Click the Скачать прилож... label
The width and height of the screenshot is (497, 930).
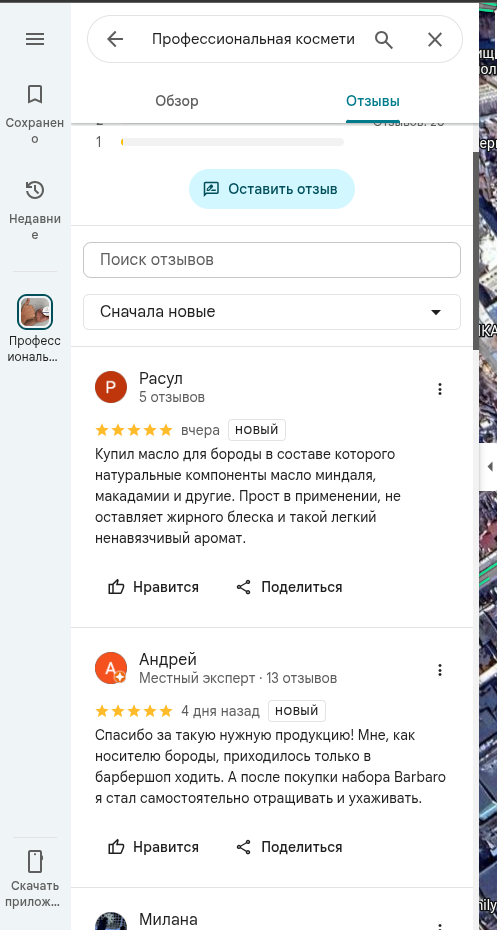[x=35, y=894]
